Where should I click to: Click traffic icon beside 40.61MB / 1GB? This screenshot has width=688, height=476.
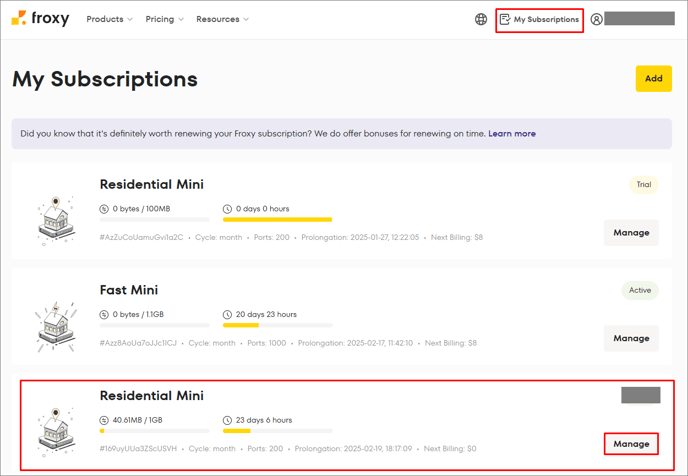tap(104, 420)
